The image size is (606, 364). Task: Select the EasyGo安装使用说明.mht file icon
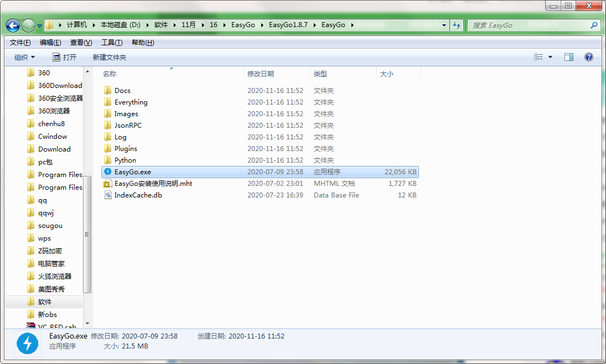click(x=108, y=184)
